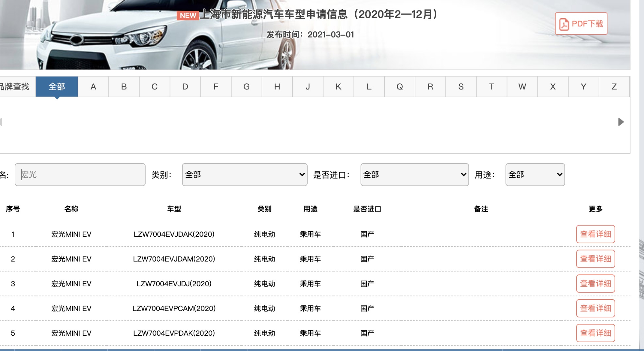Filter brands by letter T
The height and width of the screenshot is (351, 644).
491,87
